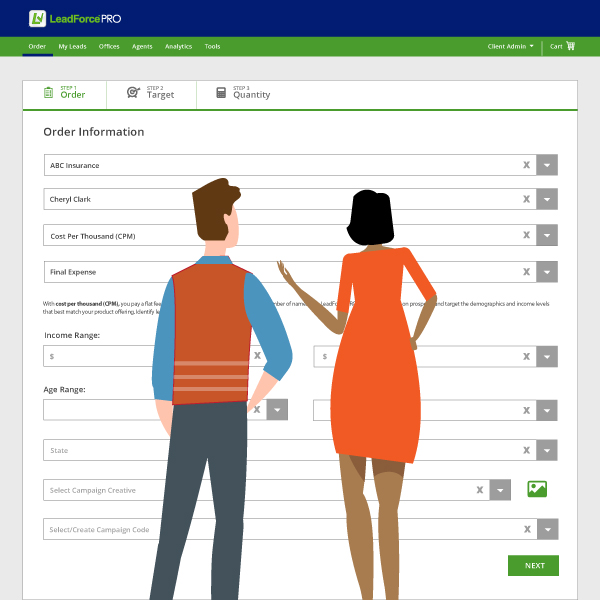
Task: Clear the Cost Per Thousand selection
Action: coord(526,235)
